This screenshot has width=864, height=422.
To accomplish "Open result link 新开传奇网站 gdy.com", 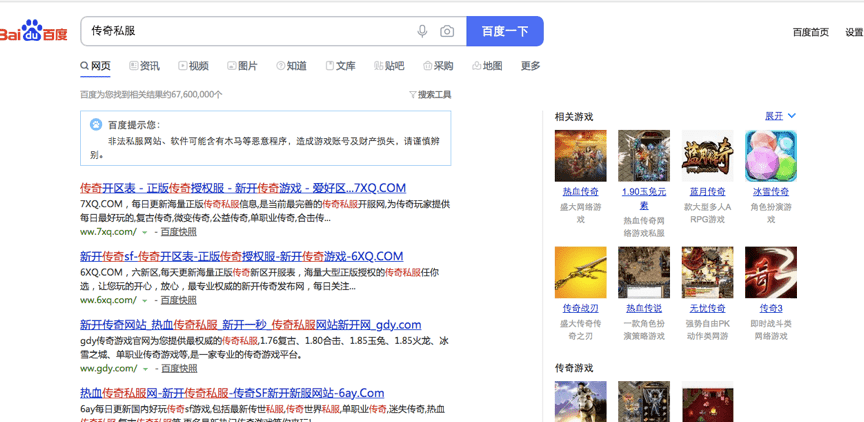I will pyautogui.click(x=251, y=324).
